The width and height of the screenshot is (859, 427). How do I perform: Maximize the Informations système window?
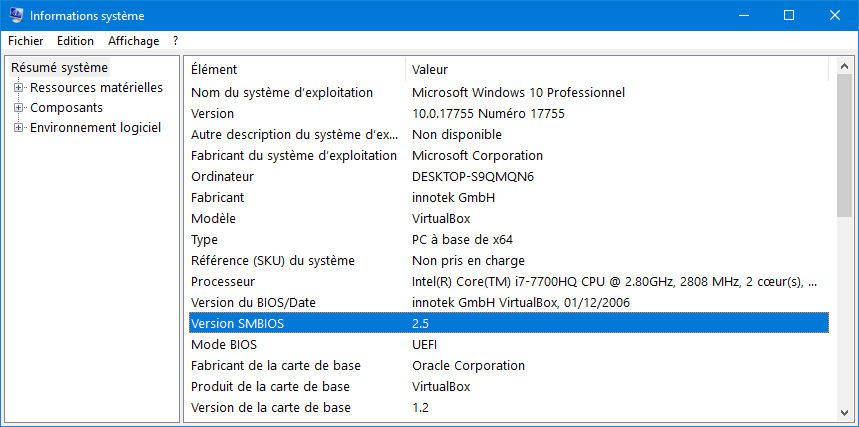point(789,15)
